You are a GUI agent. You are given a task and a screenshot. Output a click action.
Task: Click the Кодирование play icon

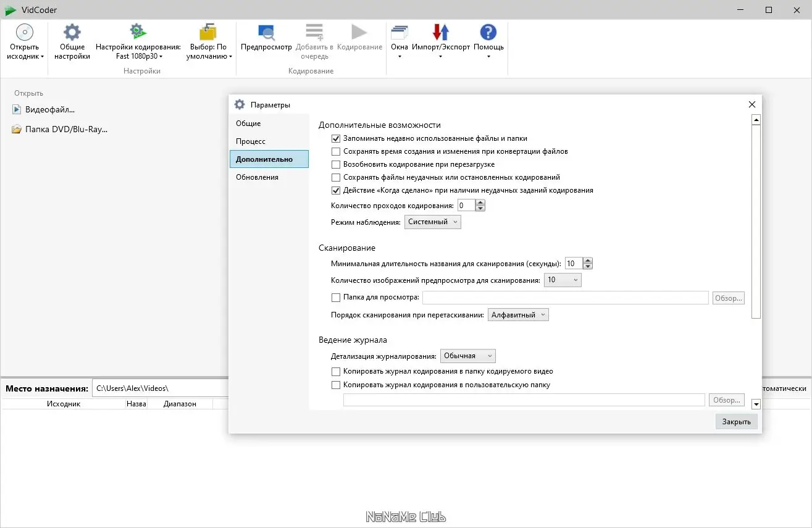359,32
